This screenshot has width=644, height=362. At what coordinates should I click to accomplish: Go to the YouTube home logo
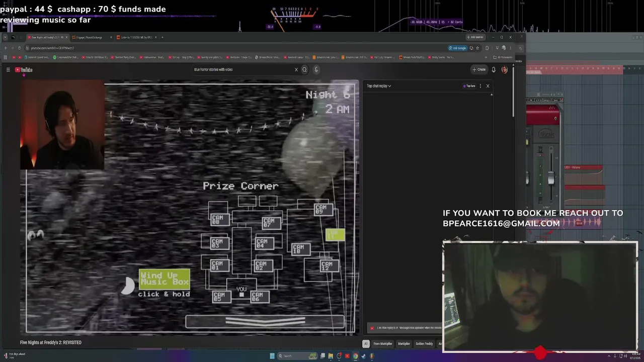24,70
